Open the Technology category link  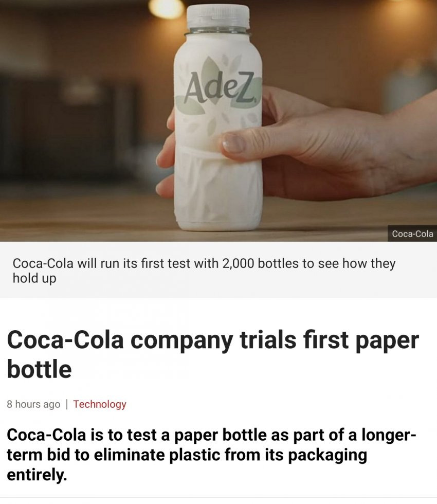[x=100, y=404]
